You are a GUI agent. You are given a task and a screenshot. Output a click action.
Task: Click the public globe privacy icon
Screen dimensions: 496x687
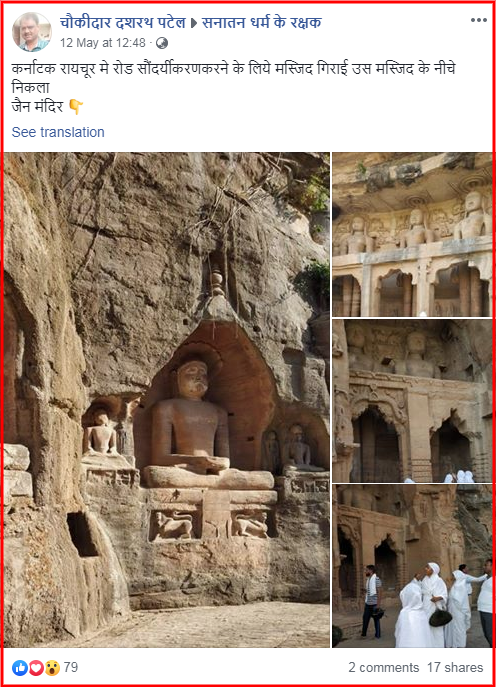(x=162, y=43)
